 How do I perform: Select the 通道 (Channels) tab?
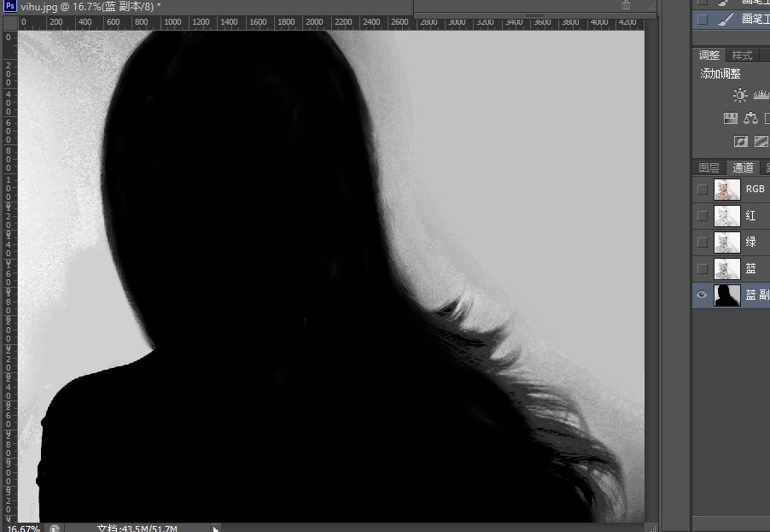(743, 167)
